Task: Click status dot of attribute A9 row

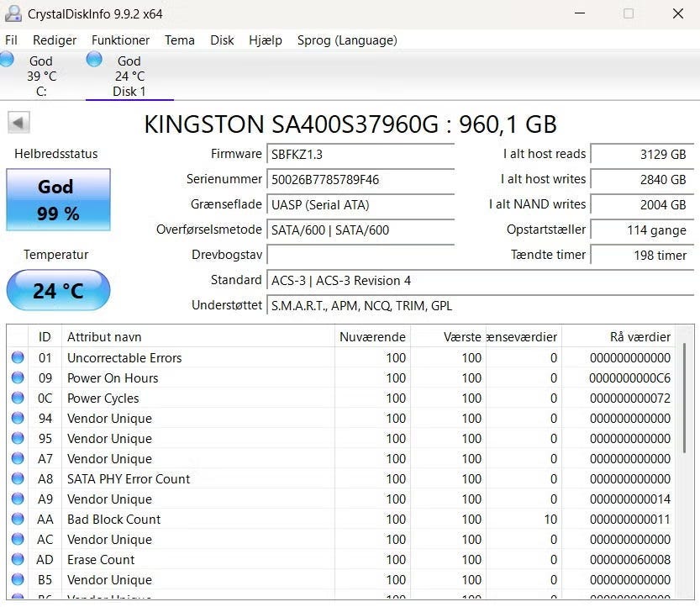Action: 18,499
